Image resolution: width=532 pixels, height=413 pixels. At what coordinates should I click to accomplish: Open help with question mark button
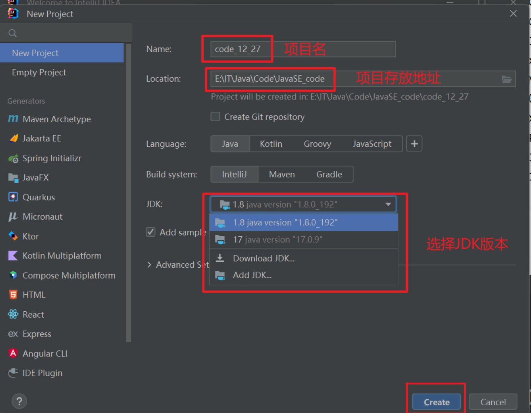click(x=19, y=401)
